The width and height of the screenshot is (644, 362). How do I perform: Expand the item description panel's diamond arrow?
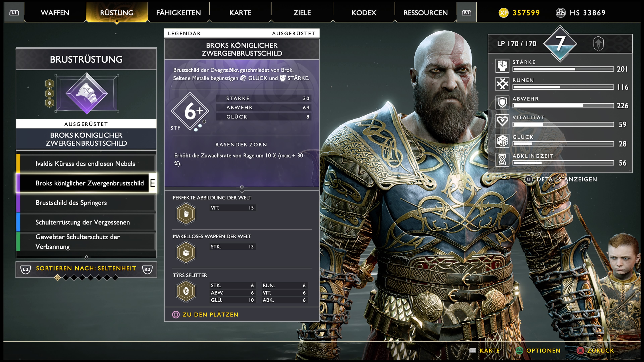[242, 187]
